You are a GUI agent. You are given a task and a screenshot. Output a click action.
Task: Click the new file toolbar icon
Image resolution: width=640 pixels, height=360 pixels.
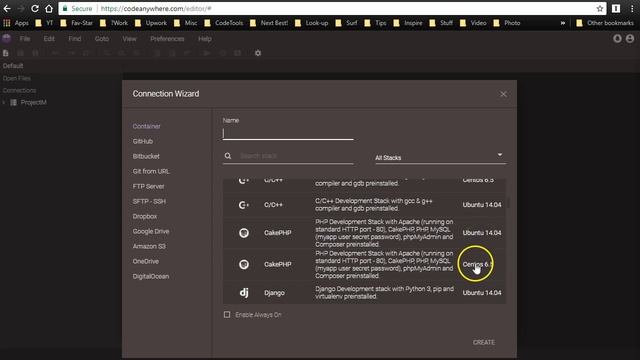pyautogui.click(x=5, y=53)
